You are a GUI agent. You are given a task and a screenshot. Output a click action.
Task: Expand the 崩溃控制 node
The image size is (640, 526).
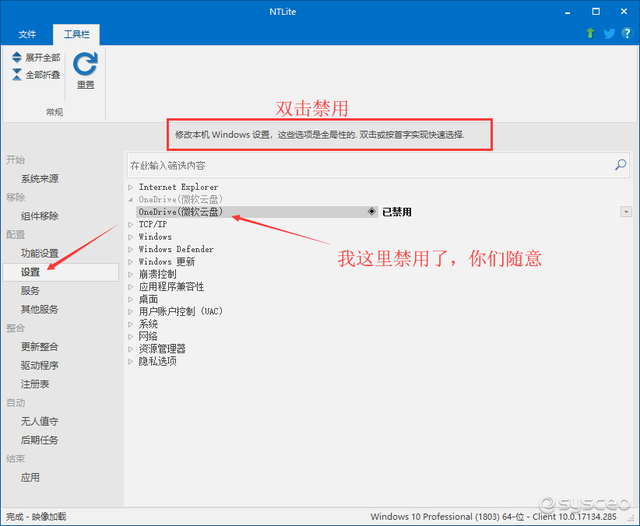point(131,274)
